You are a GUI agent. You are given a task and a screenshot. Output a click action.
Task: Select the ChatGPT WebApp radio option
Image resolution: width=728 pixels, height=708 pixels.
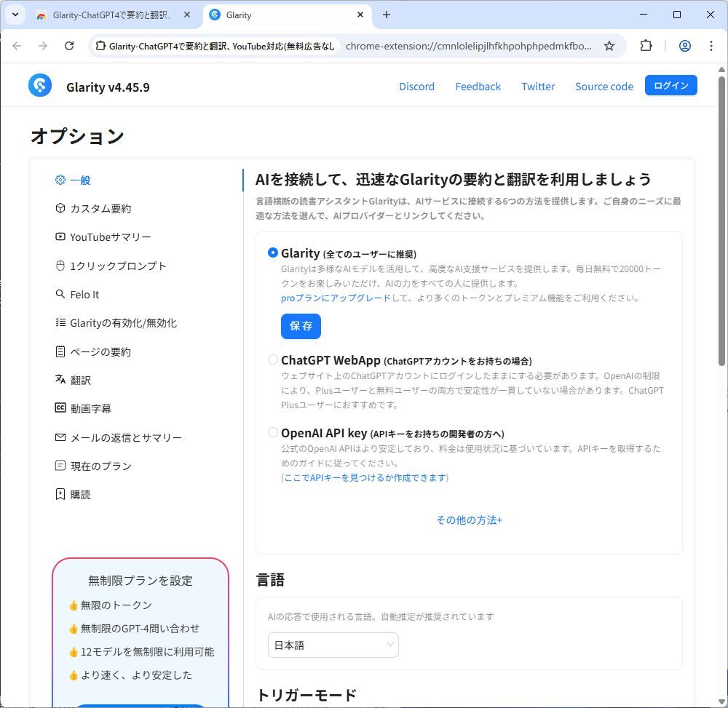tap(273, 359)
